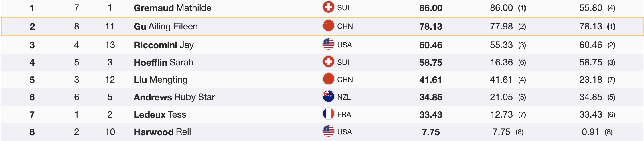
Task: Click the Liu Mengting name
Action: (161, 80)
